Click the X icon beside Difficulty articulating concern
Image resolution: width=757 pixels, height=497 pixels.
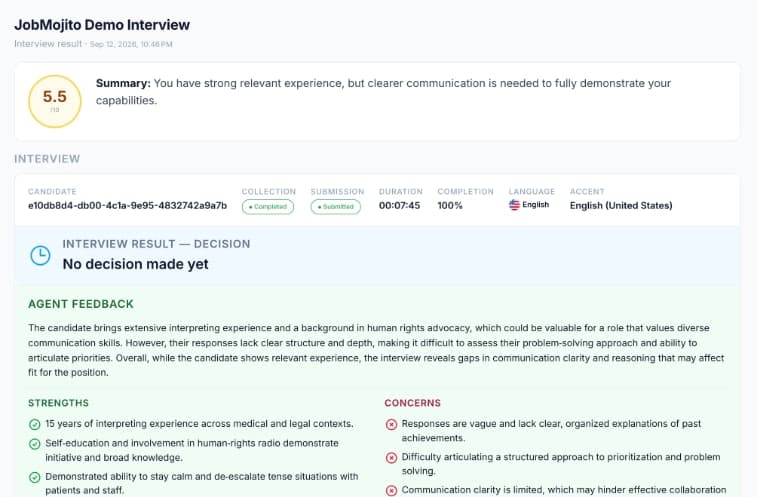pyautogui.click(x=392, y=457)
